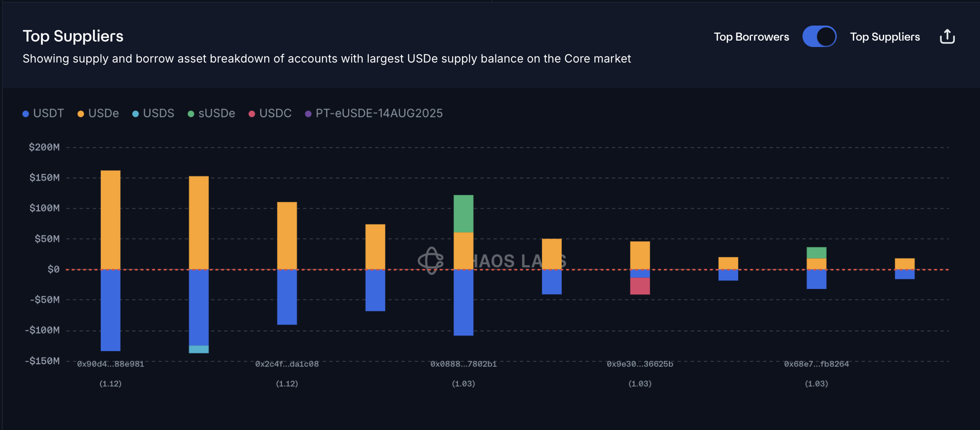Viewport: 980px width, 430px height.
Task: Toggle the Top Borrowers/Suppliers switch
Action: (819, 37)
